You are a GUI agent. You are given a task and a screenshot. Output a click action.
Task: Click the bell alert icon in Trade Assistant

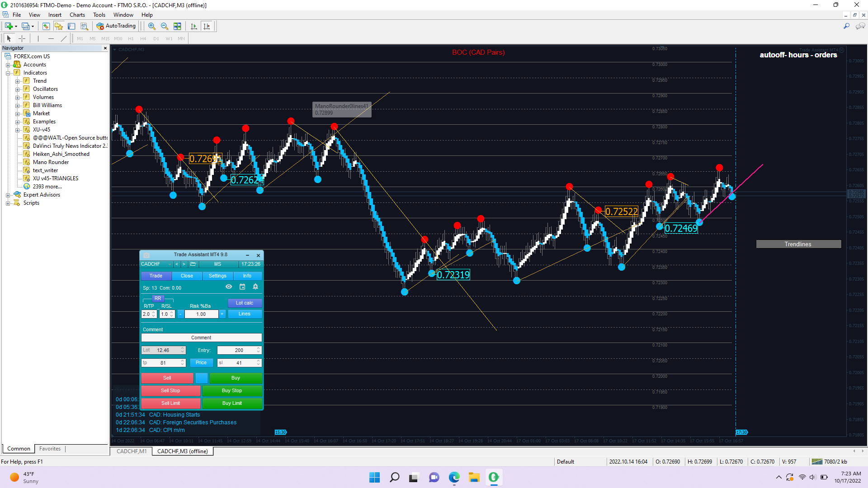coord(255,287)
